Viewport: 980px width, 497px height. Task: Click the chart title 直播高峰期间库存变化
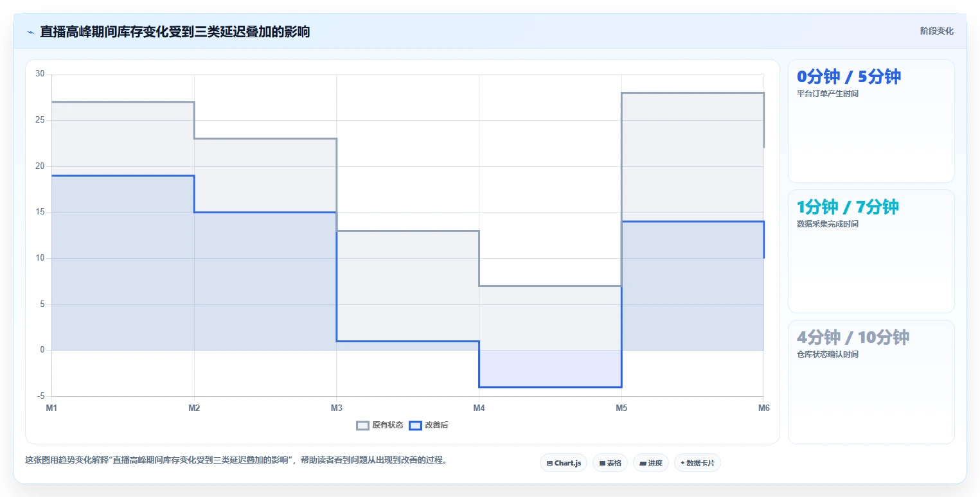click(175, 31)
